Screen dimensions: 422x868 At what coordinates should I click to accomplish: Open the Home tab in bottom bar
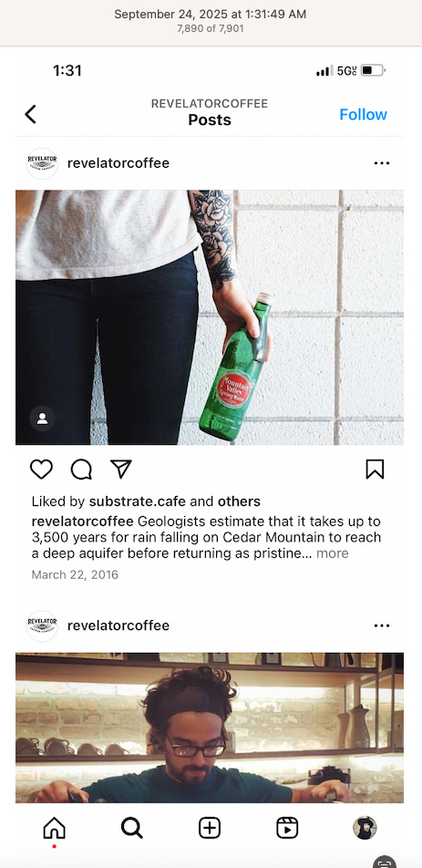point(54,828)
